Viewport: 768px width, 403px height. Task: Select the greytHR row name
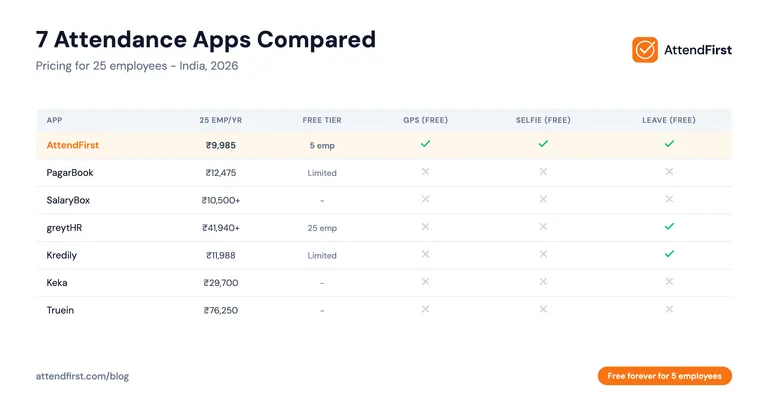[64, 228]
